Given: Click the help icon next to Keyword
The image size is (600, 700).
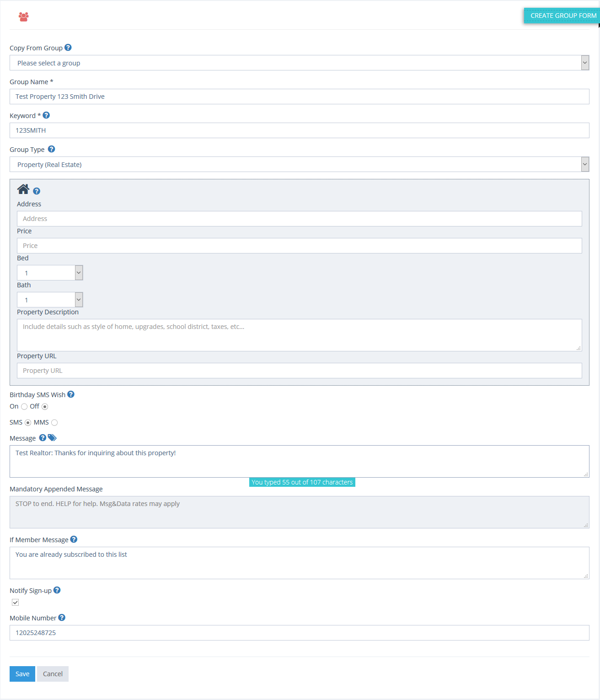Looking at the screenshot, I should 46,115.
